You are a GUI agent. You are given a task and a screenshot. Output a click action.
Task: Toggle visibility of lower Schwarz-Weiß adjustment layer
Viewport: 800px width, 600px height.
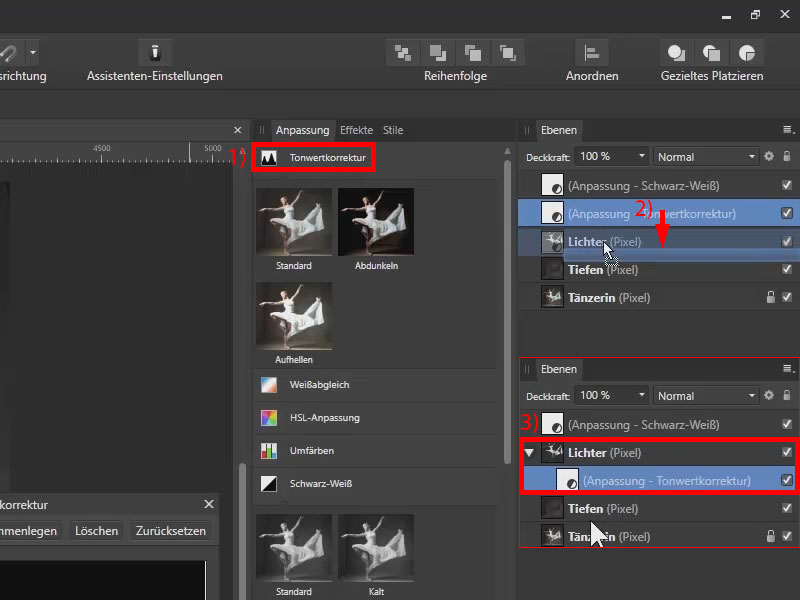tap(787, 424)
